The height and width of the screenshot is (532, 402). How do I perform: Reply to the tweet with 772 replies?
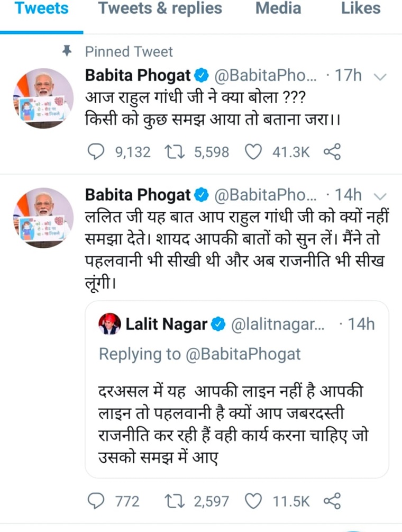(x=96, y=501)
